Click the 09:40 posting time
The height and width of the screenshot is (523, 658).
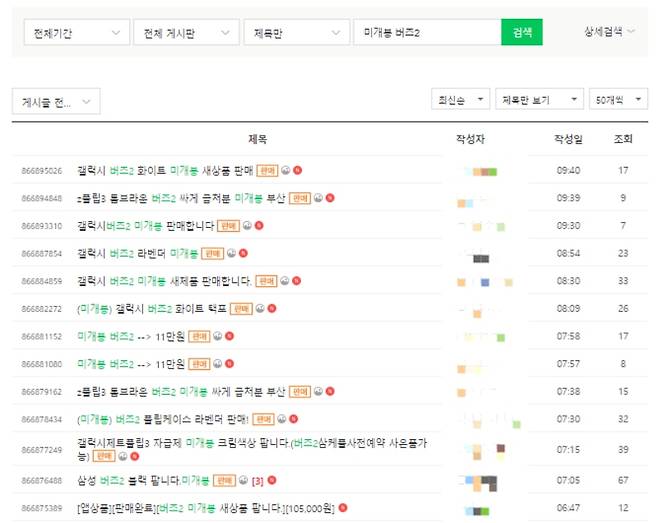click(x=568, y=170)
